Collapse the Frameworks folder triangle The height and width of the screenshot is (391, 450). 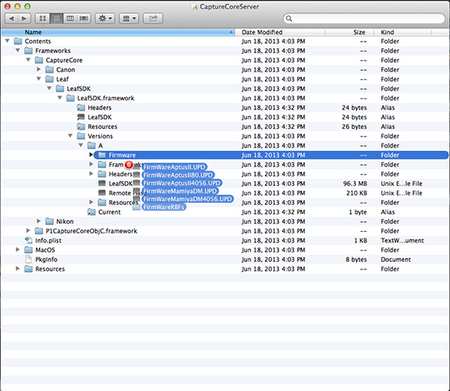pyautogui.click(x=18, y=50)
